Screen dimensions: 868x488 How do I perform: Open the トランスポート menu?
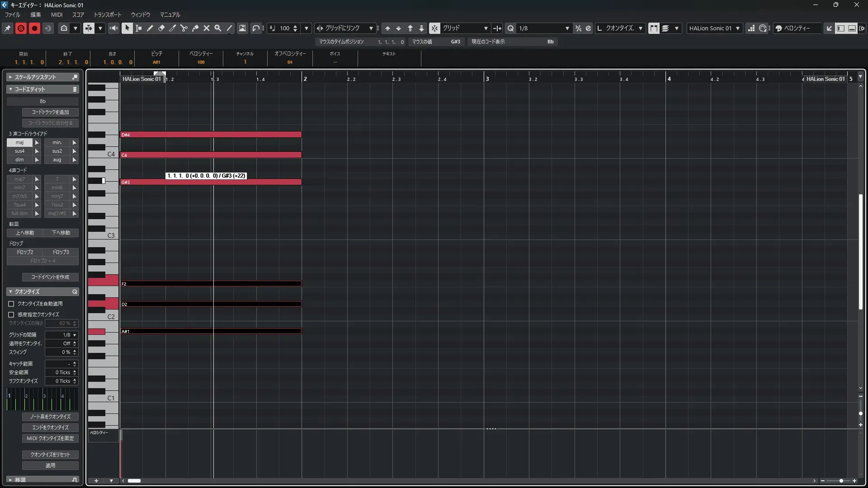(107, 14)
